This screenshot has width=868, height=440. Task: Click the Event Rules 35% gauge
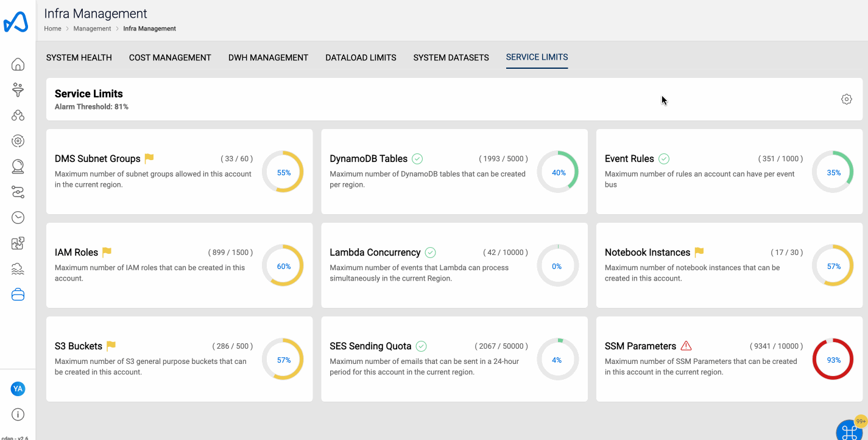tap(833, 172)
